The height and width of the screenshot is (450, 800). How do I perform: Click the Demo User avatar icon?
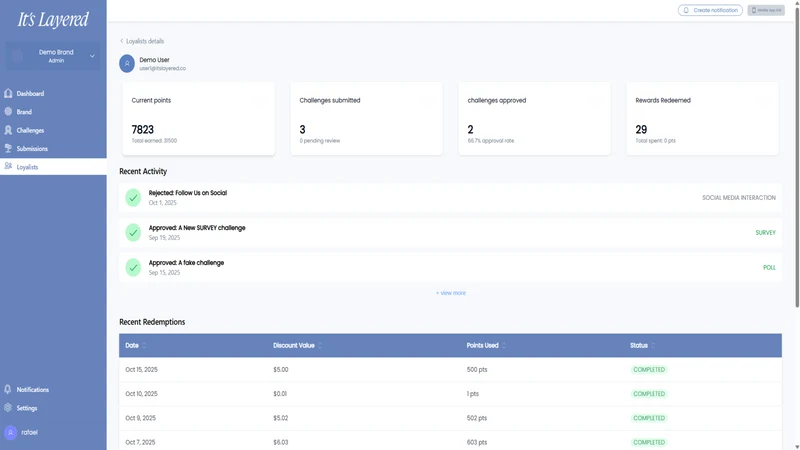127,64
